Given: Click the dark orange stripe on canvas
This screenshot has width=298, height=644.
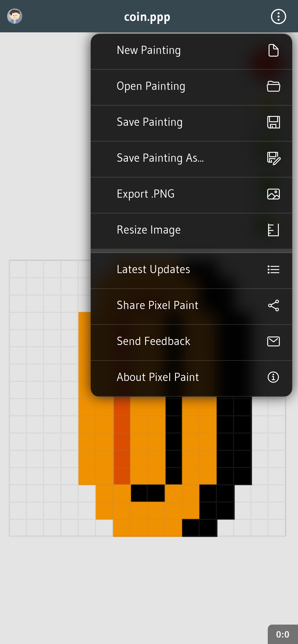Looking at the screenshot, I should tap(122, 440).
